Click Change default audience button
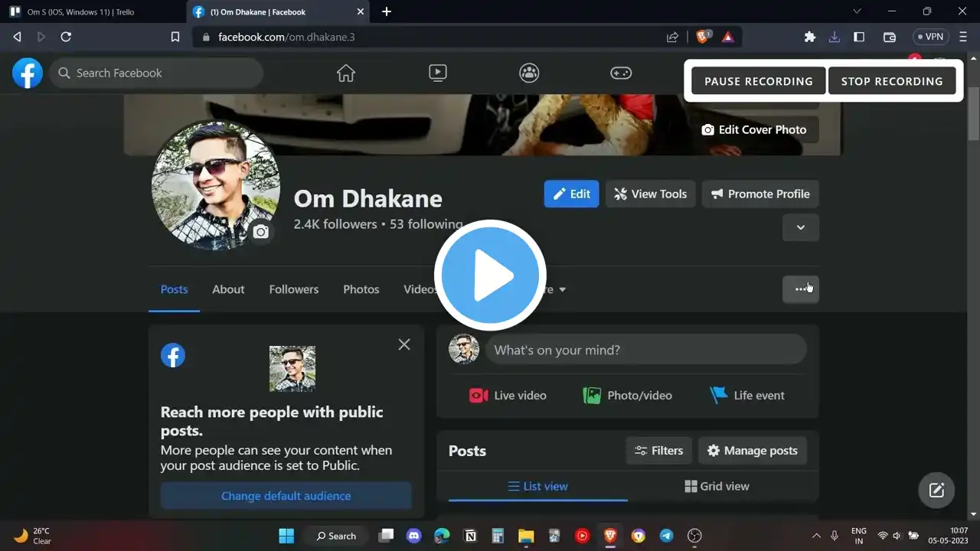This screenshot has width=980, height=551. tap(286, 496)
